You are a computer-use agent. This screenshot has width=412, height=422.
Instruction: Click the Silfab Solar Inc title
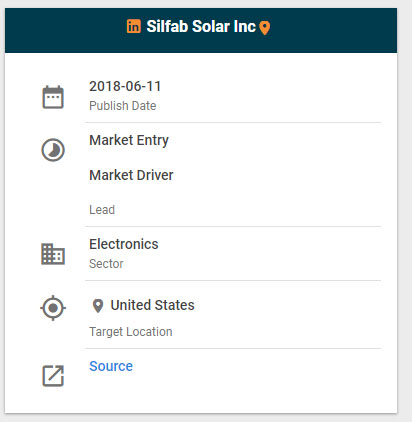click(201, 26)
